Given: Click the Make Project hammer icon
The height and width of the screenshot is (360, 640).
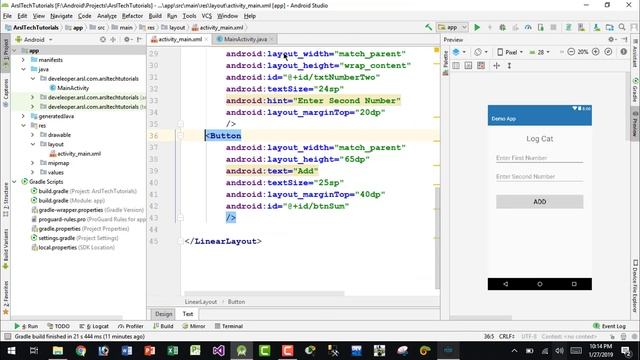Looking at the screenshot, I should point(428,27).
